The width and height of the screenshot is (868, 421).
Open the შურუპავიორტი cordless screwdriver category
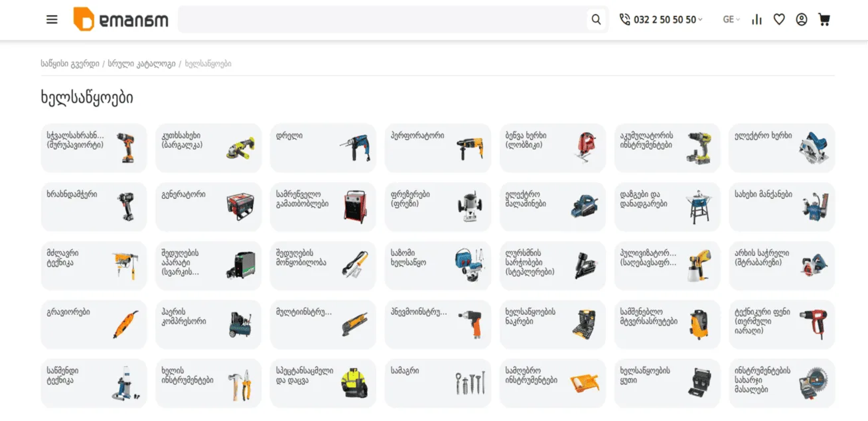click(x=94, y=148)
